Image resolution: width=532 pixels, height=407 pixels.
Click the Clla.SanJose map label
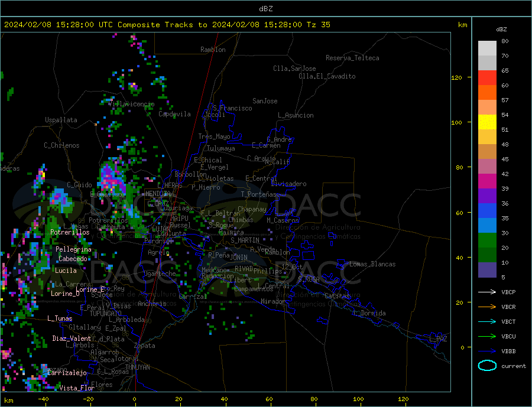[x=294, y=69]
